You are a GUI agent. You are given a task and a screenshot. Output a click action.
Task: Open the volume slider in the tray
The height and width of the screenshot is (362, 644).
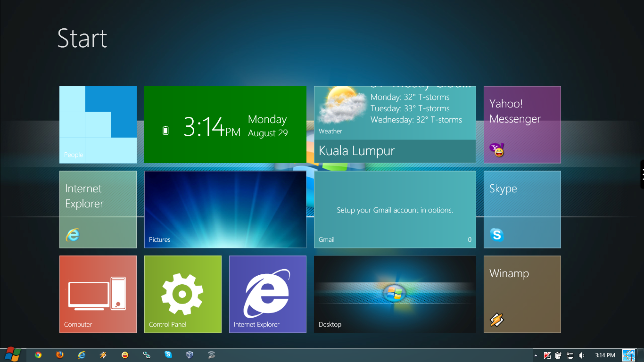[581, 355]
